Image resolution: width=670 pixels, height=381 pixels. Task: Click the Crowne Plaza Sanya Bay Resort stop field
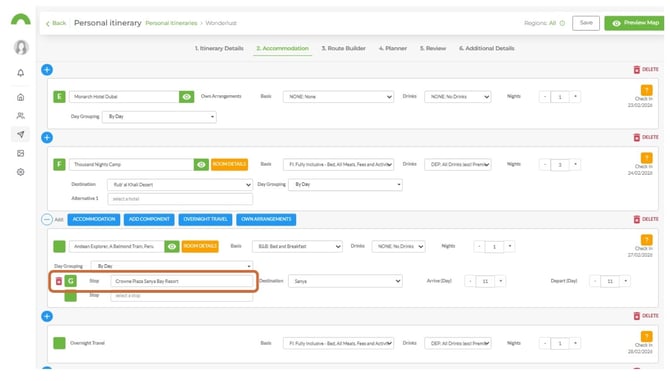182,281
